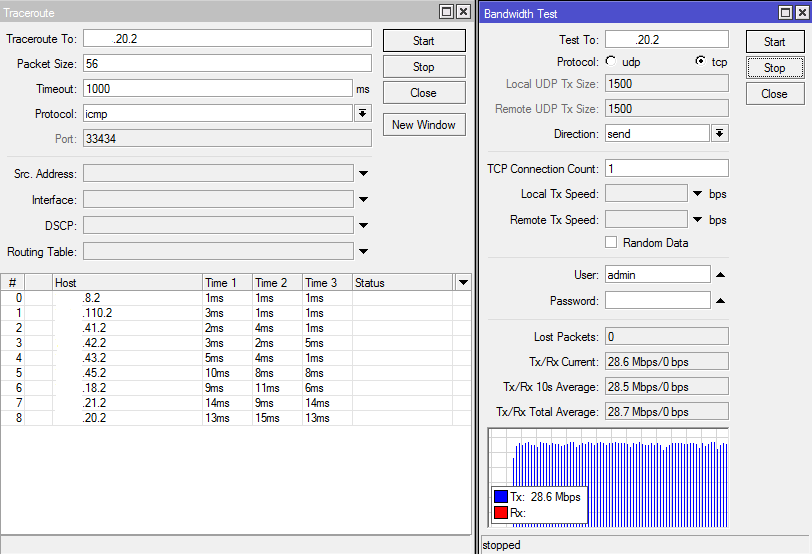This screenshot has height=554, width=812.
Task: Collapse the Password field with the up arrow
Action: [720, 301]
